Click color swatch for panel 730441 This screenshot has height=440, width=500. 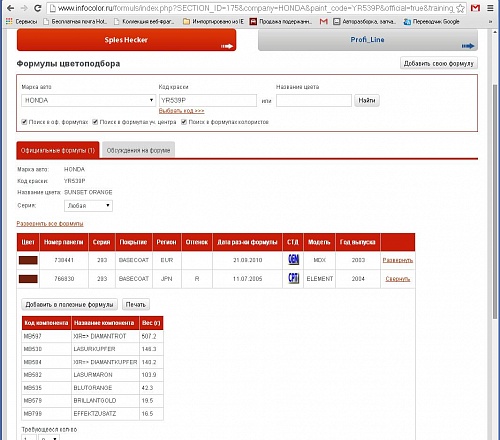pyautogui.click(x=28, y=260)
